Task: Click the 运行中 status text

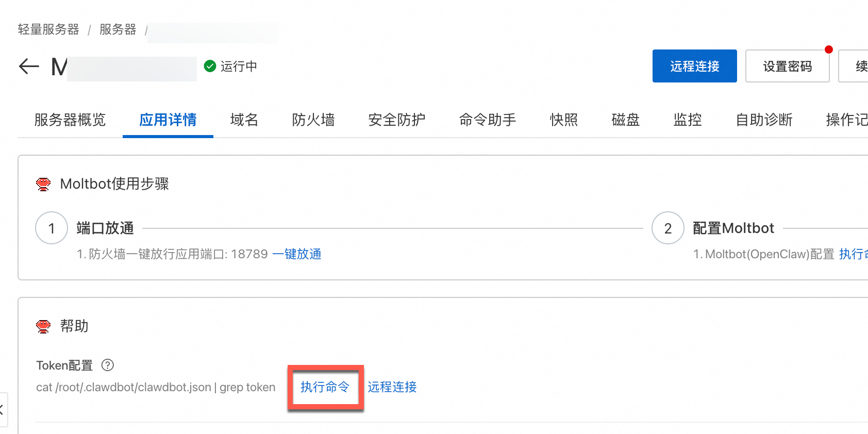Action: (x=239, y=66)
